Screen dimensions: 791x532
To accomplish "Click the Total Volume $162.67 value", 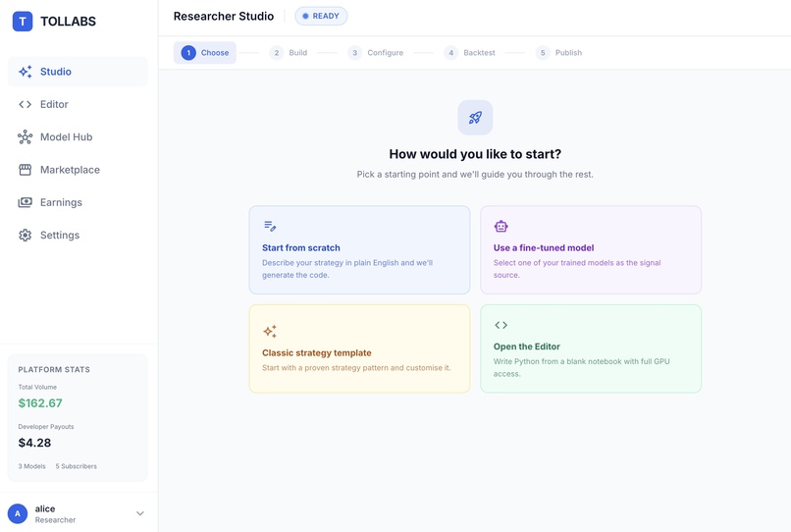I will pos(40,403).
